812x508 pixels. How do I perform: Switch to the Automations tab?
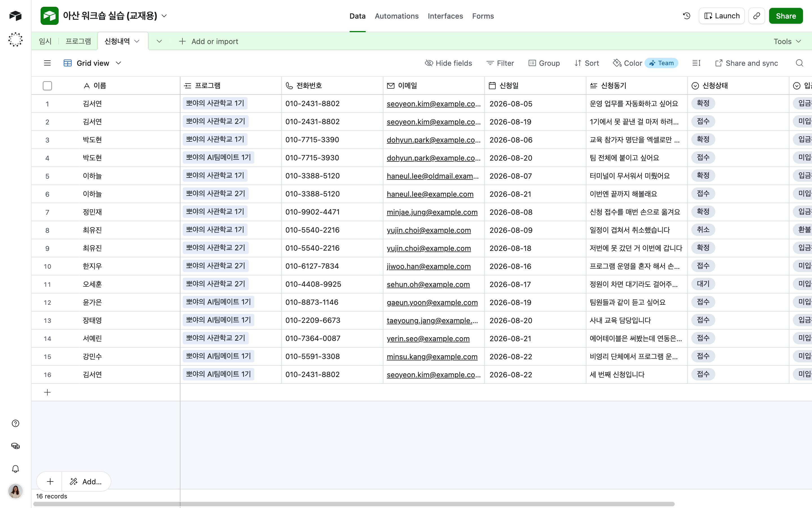(x=397, y=16)
